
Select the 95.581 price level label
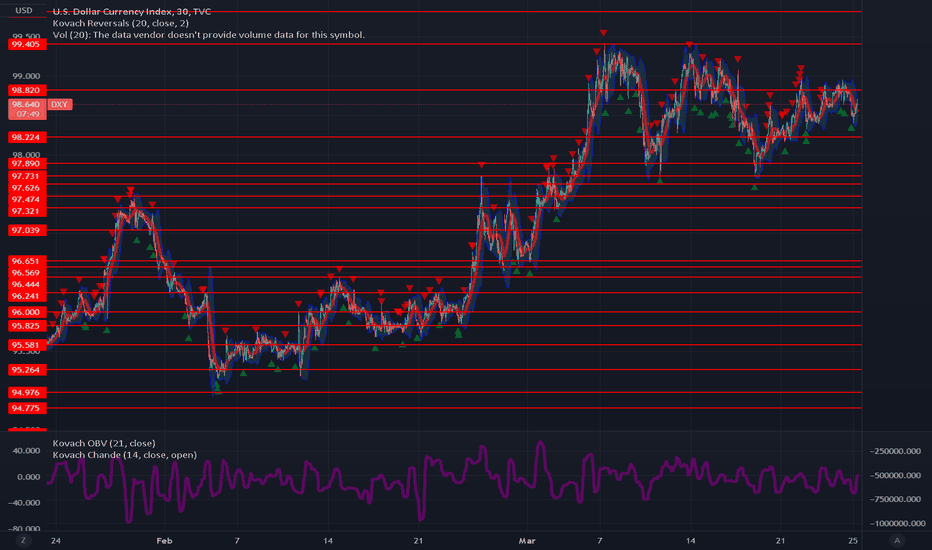tap(27, 345)
